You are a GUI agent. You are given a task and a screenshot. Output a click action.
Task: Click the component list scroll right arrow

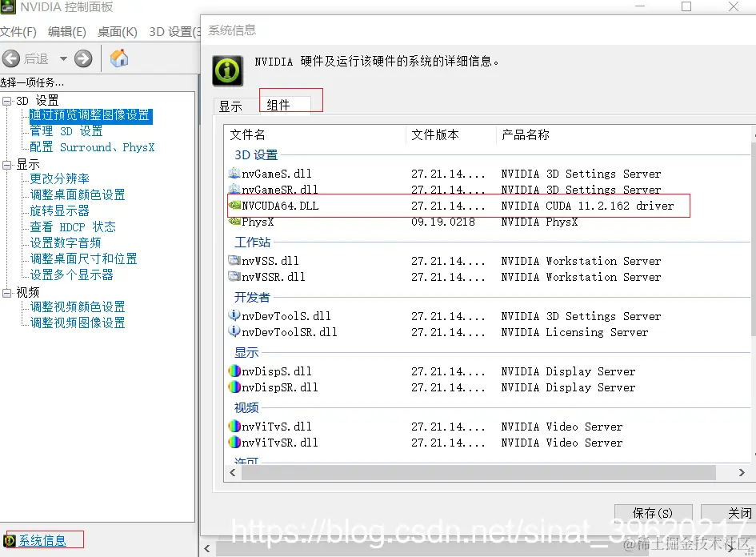tap(742, 473)
